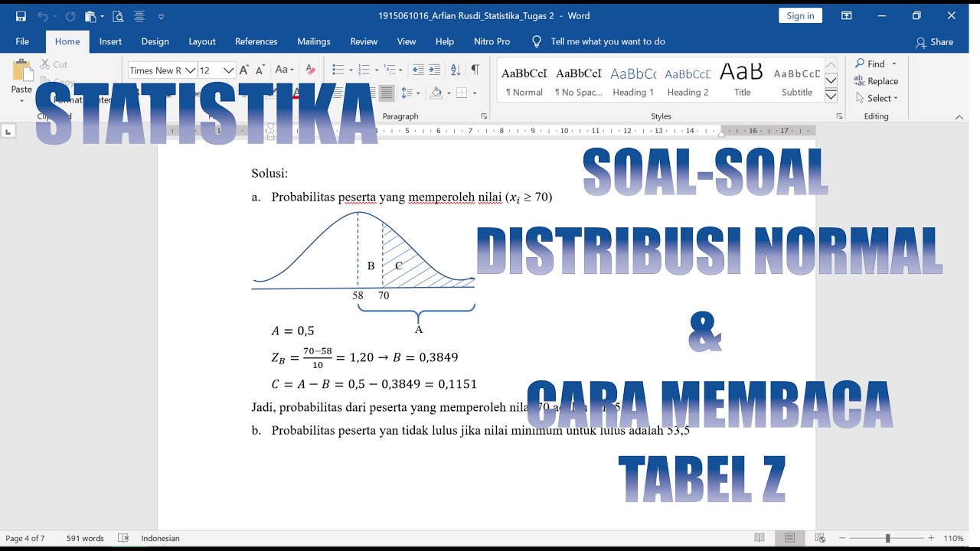Apply the Heading 2 style
The width and height of the screenshot is (980, 551).
click(688, 80)
